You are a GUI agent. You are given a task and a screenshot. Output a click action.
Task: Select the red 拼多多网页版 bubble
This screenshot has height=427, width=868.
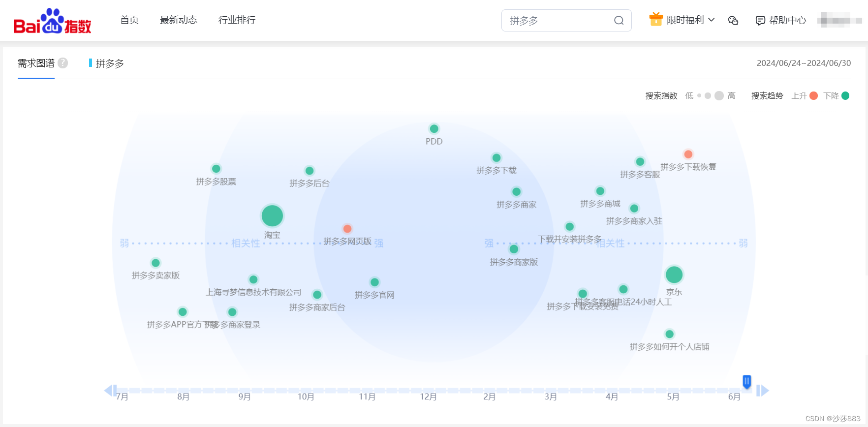347,229
